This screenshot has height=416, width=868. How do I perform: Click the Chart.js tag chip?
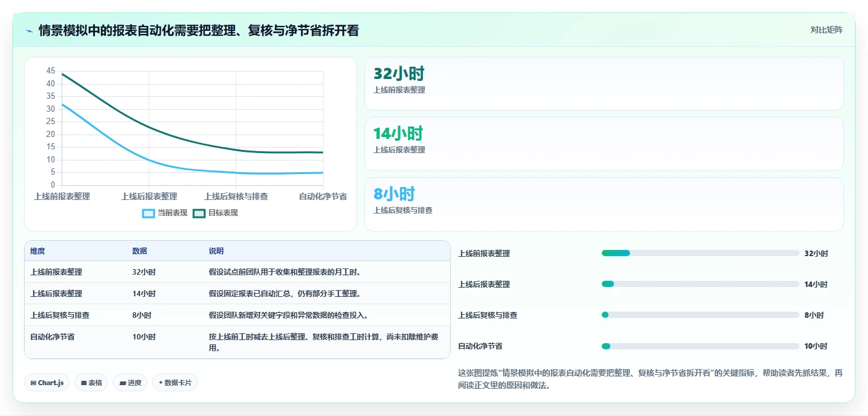(47, 383)
